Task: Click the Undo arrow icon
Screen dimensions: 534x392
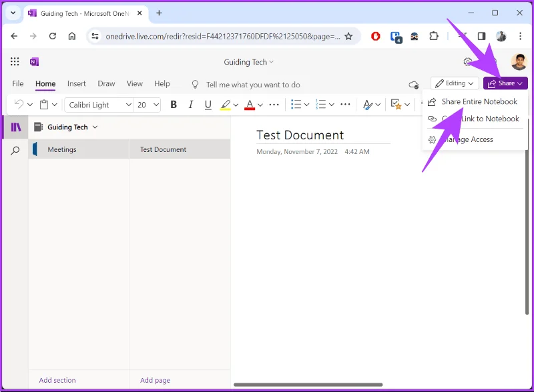Action: (19, 105)
